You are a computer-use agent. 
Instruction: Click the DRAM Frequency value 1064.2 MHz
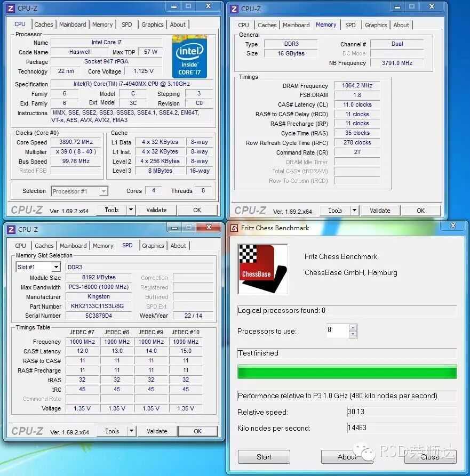[x=357, y=86]
